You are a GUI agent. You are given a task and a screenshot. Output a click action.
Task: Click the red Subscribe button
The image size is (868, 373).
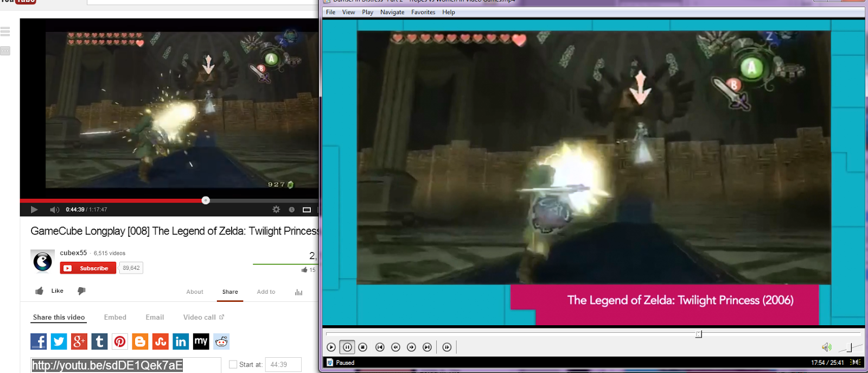pos(88,268)
